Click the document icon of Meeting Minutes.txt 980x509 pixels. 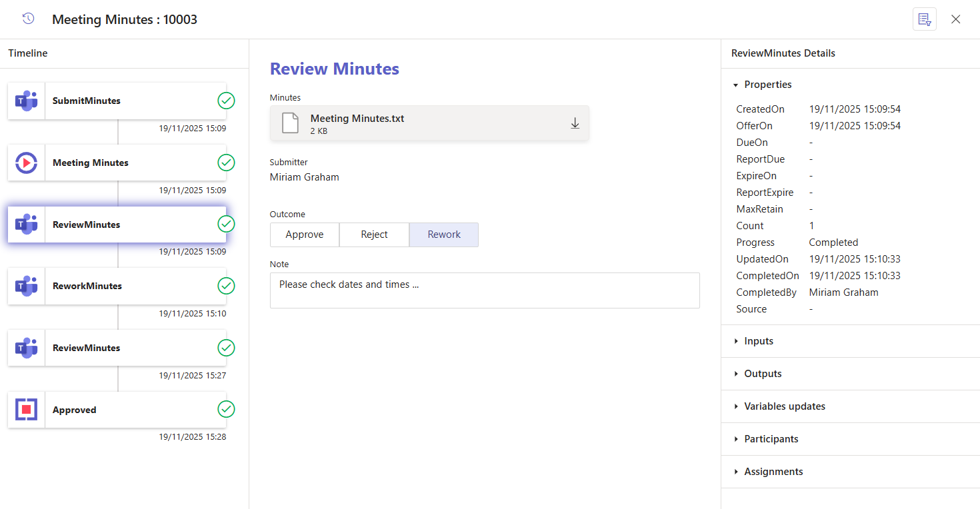pos(290,123)
